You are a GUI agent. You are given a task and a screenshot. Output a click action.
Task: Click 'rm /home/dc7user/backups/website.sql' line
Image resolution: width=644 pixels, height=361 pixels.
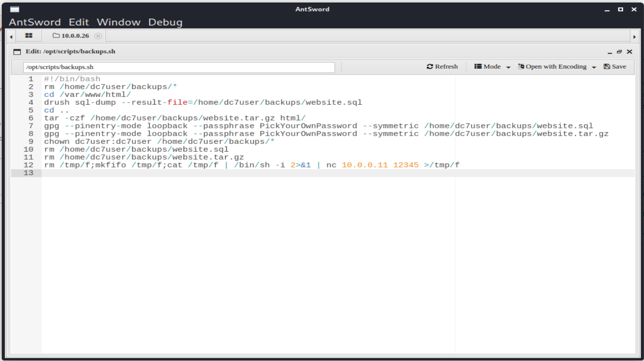tap(136, 150)
